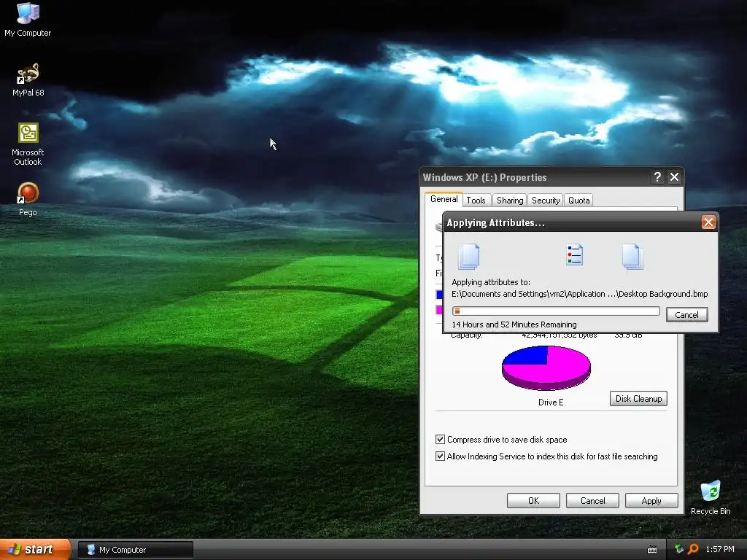This screenshot has width=747, height=560.
Task: Select the Pego desktop shortcut
Action: [28, 200]
